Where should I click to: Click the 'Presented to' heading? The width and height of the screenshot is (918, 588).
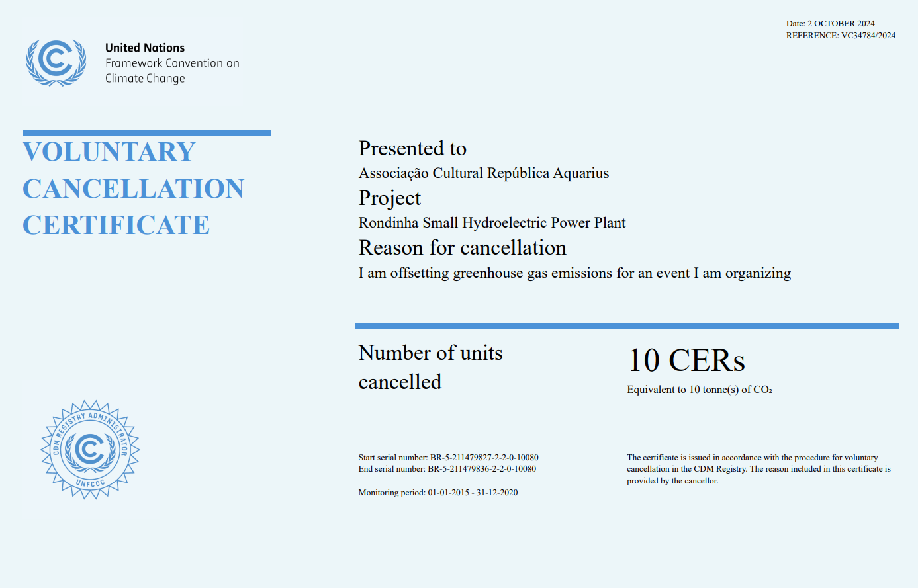tap(412, 148)
